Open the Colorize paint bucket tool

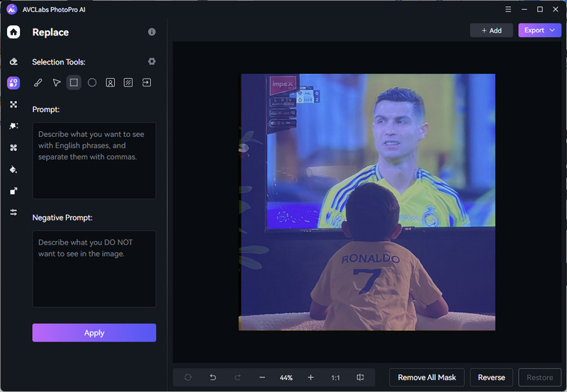13,169
